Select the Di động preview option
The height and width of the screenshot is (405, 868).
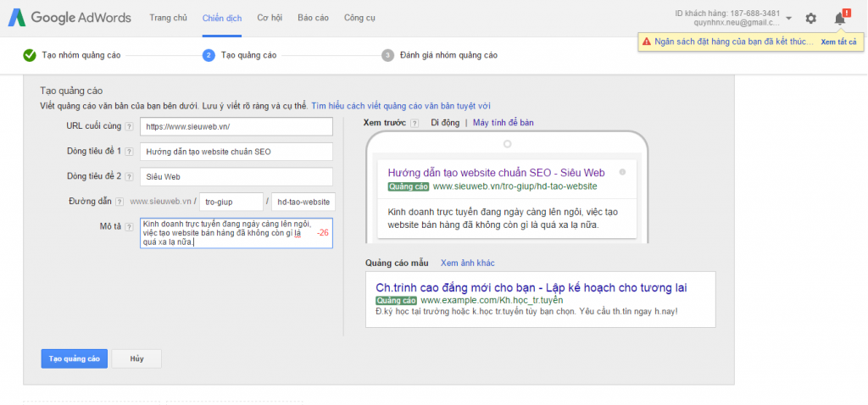click(445, 123)
